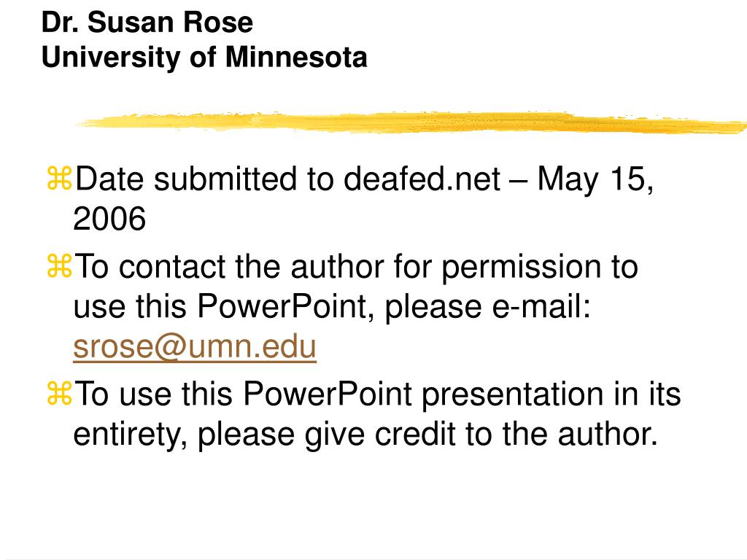Click the May 15, date text
The width and height of the screenshot is (747, 560).
coord(595,180)
